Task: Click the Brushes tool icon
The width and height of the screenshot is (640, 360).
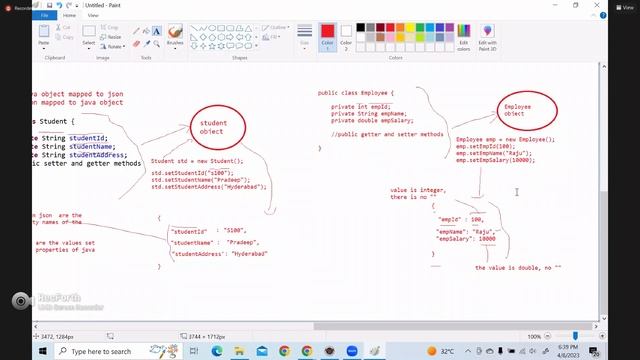Action: click(175, 32)
